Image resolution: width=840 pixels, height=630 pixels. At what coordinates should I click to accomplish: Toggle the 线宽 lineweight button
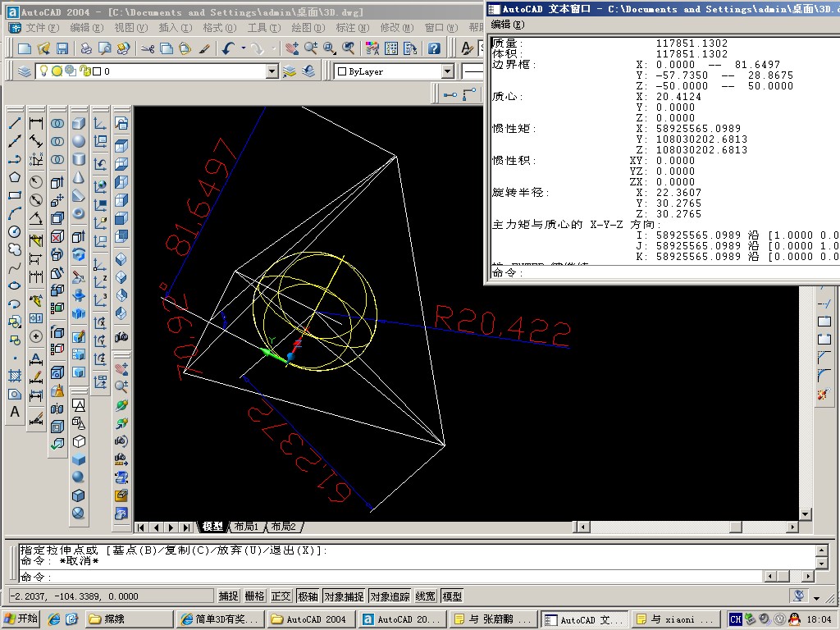pyautogui.click(x=426, y=596)
